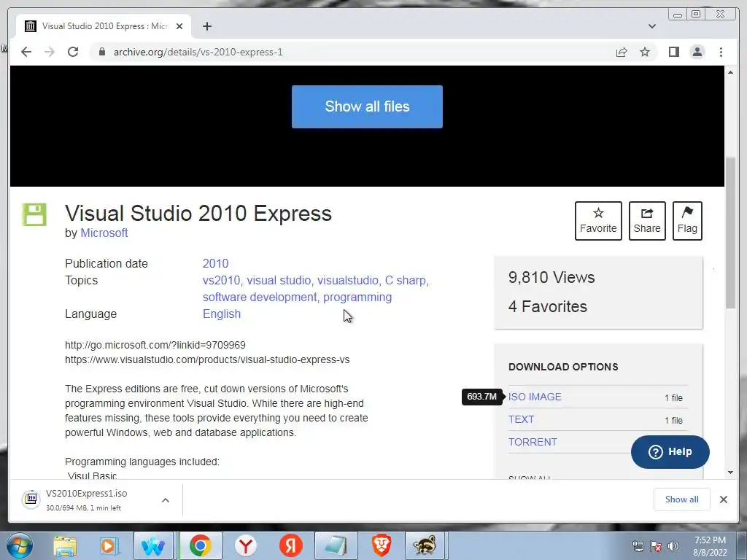This screenshot has height=560, width=747.
Task: Open the software development topic link
Action: click(x=260, y=297)
